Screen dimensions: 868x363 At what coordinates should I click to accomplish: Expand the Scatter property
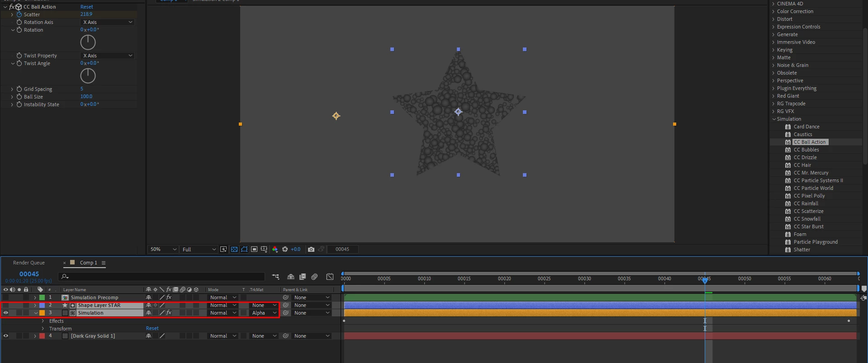point(12,14)
